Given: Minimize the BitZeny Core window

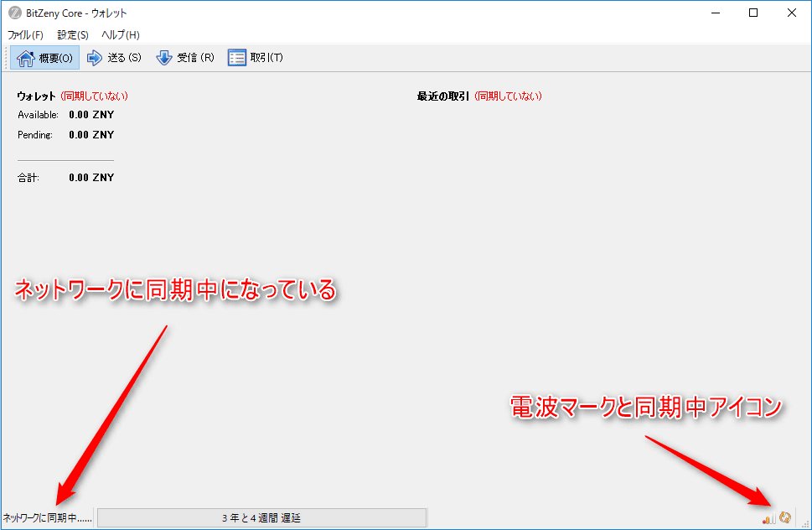Looking at the screenshot, I should [x=716, y=13].
